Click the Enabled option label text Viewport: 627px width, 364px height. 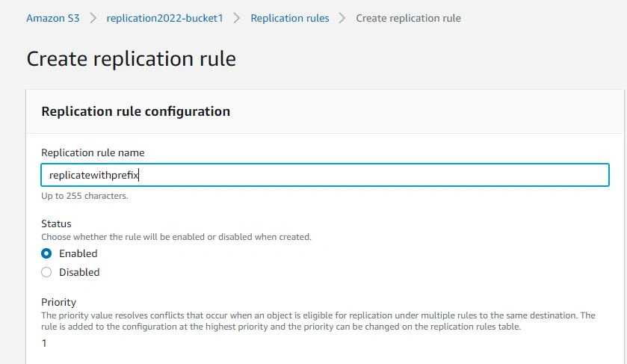coord(78,253)
